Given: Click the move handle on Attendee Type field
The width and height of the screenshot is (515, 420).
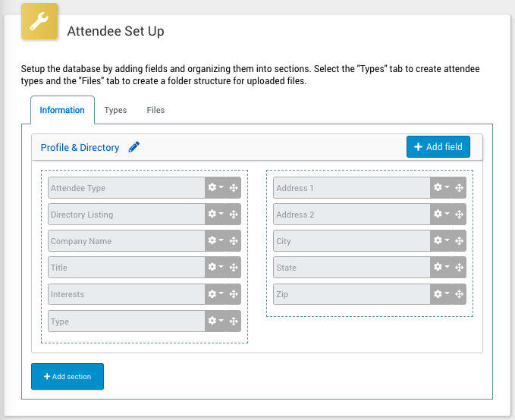Looking at the screenshot, I should 234,188.
